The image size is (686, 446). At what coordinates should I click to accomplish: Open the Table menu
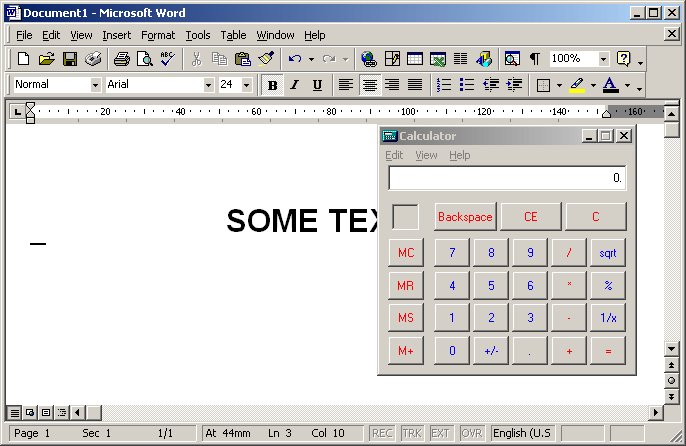[x=233, y=35]
